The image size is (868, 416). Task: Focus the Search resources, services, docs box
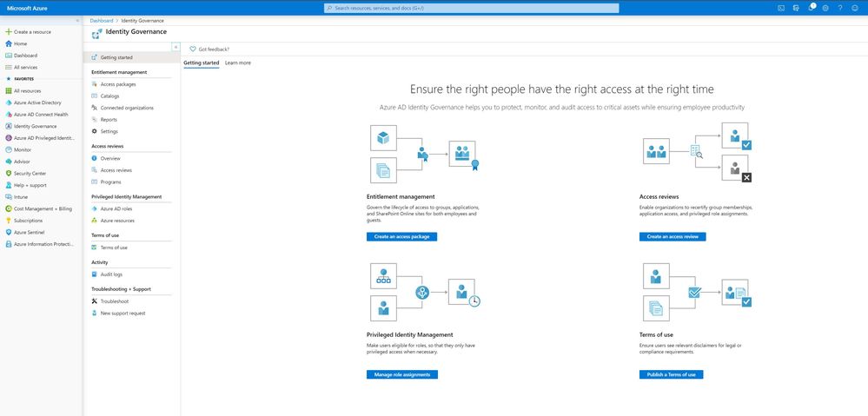pos(471,9)
